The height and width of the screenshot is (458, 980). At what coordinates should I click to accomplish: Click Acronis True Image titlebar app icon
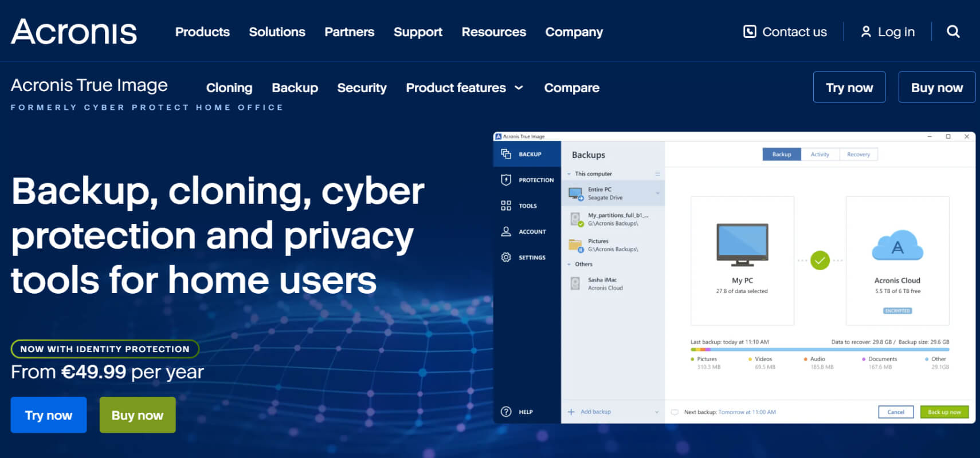click(x=498, y=136)
